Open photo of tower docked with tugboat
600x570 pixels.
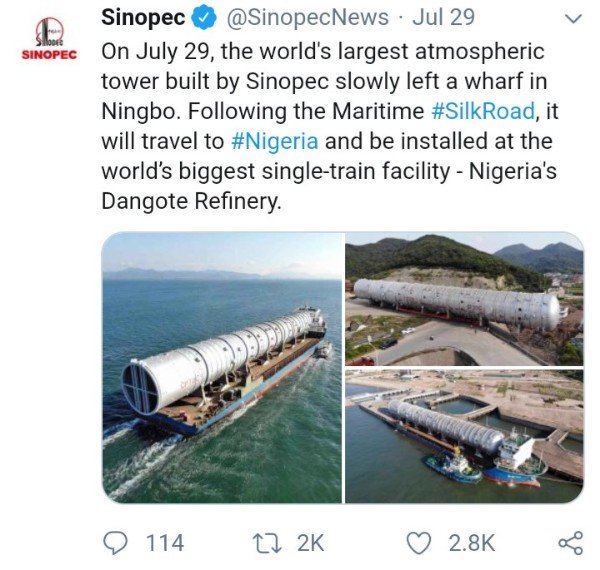[464, 436]
